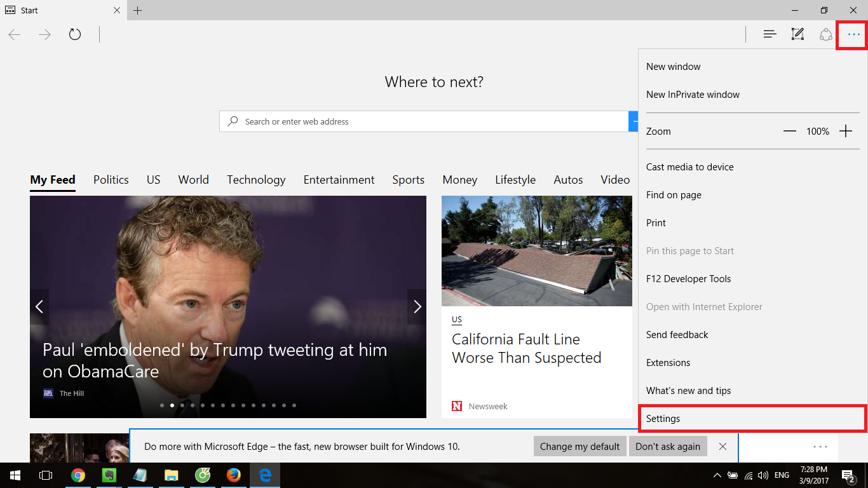This screenshot has width=868, height=488.
Task: Launch Firefox from the taskbar
Action: [x=234, y=475]
